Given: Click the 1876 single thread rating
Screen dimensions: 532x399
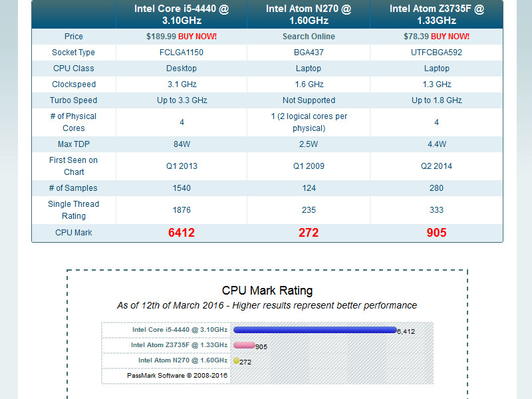Looking at the screenshot, I should tap(182, 210).
